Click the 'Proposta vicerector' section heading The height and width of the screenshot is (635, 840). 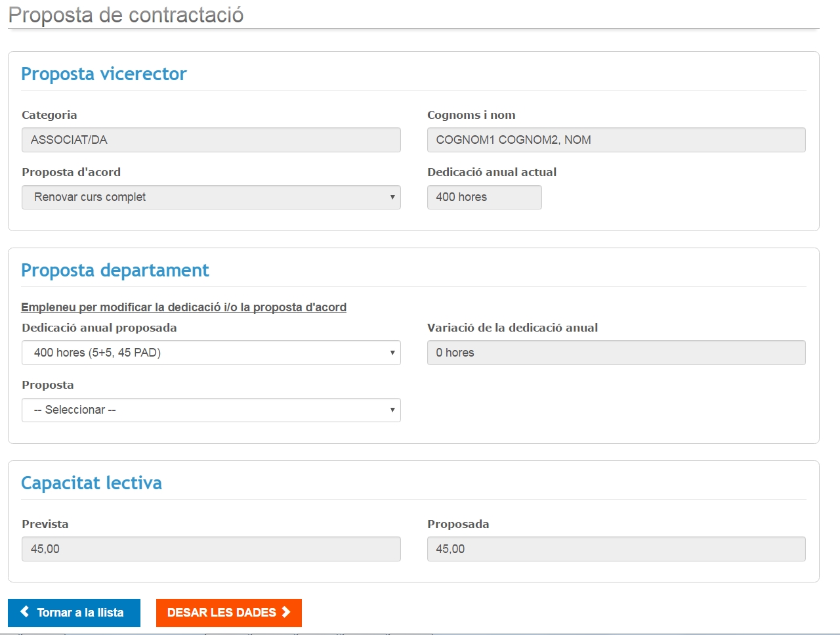pyautogui.click(x=104, y=74)
